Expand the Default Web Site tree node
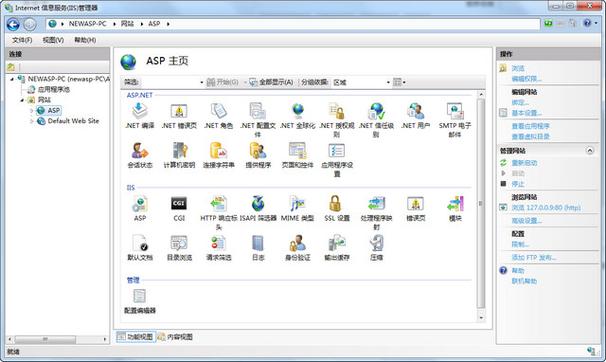 point(32,121)
